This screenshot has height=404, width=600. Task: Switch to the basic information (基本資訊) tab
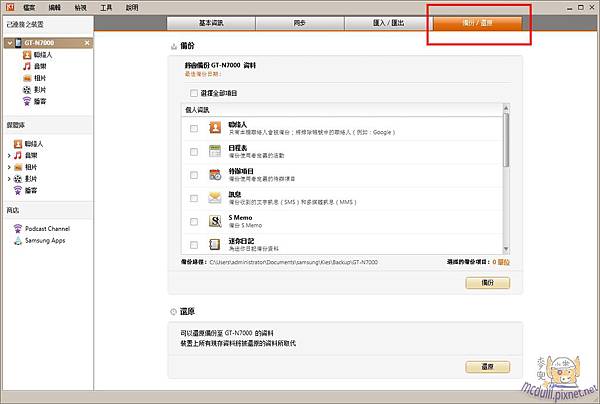click(x=211, y=23)
